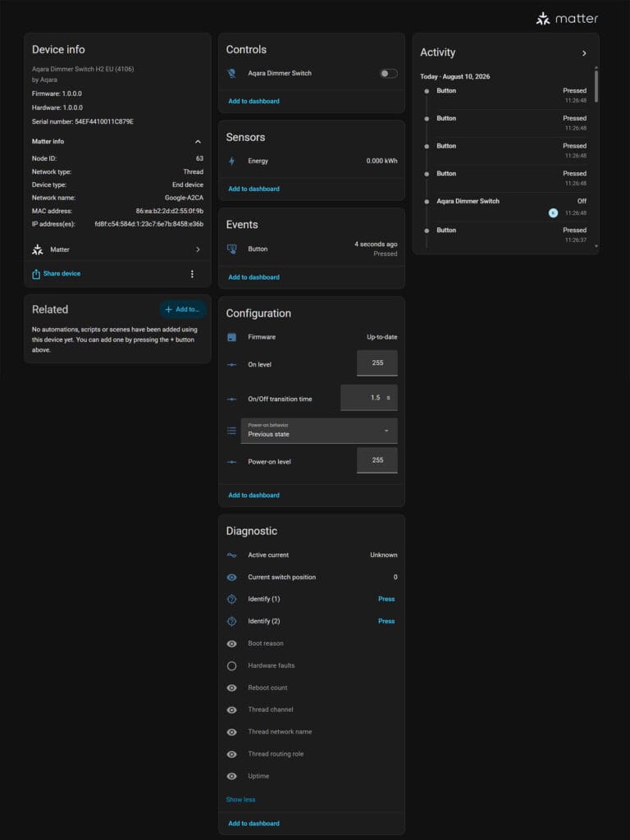Image resolution: width=630 pixels, height=840 pixels.
Task: Click the Aqara Dimmer Switch light icon in Controls
Action: click(231, 73)
